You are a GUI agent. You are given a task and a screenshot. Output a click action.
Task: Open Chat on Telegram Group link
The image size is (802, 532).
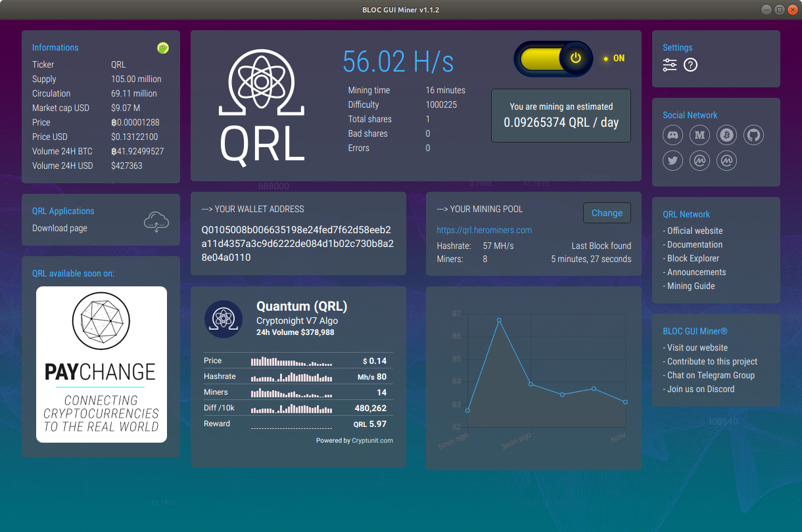tap(710, 375)
